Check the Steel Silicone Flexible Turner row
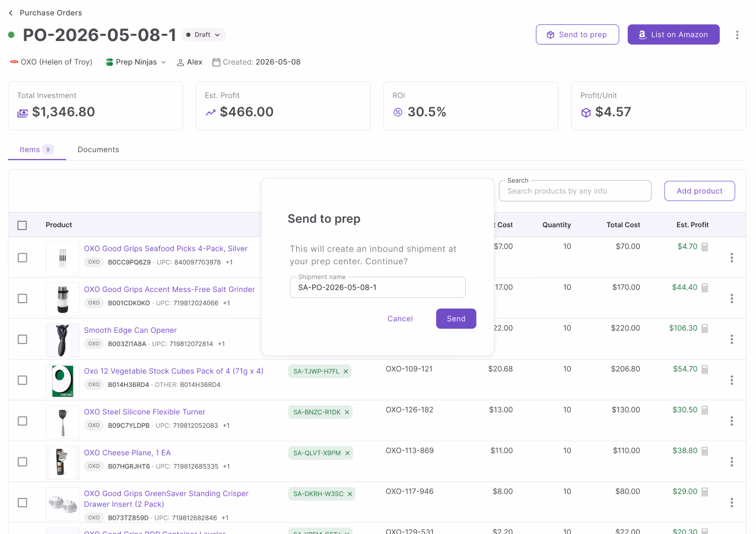The image size is (756, 534). (x=22, y=422)
